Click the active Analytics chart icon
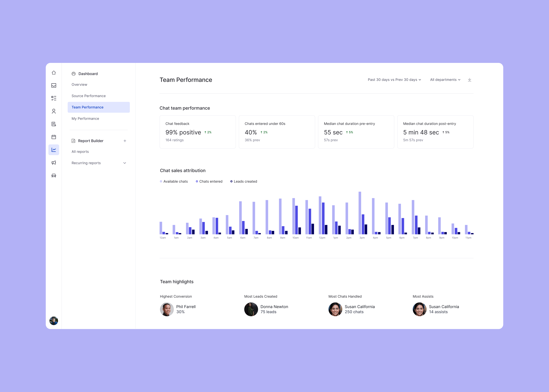This screenshot has width=549, height=392. pyautogui.click(x=54, y=150)
